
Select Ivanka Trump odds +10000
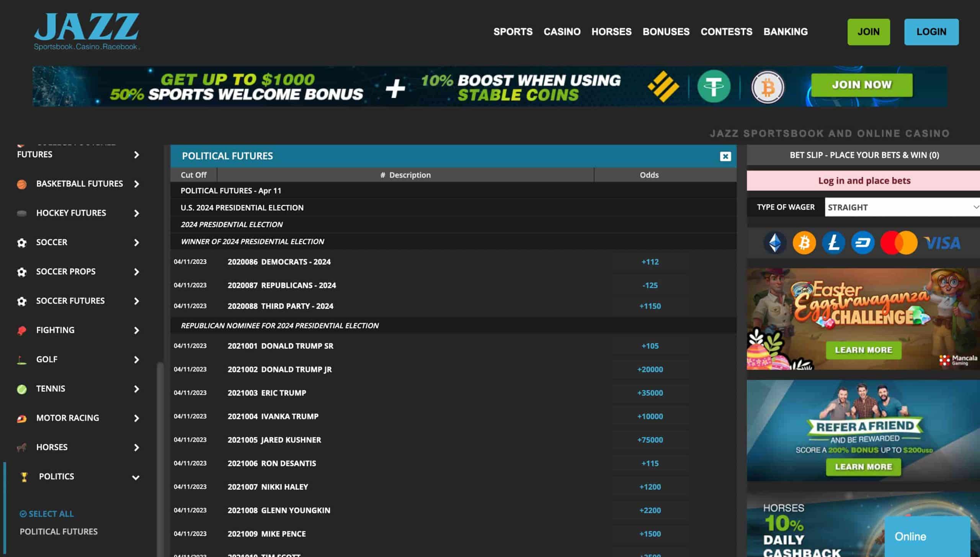coord(650,416)
